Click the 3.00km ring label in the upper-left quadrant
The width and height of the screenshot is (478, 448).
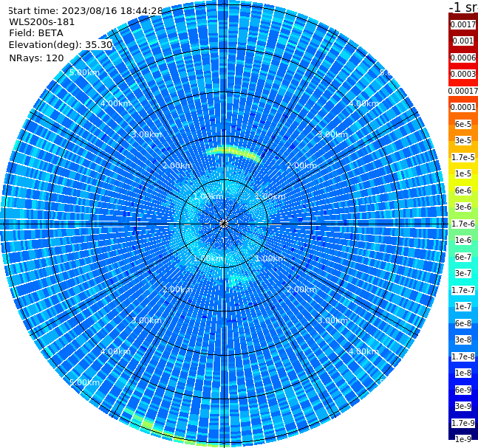(x=146, y=134)
